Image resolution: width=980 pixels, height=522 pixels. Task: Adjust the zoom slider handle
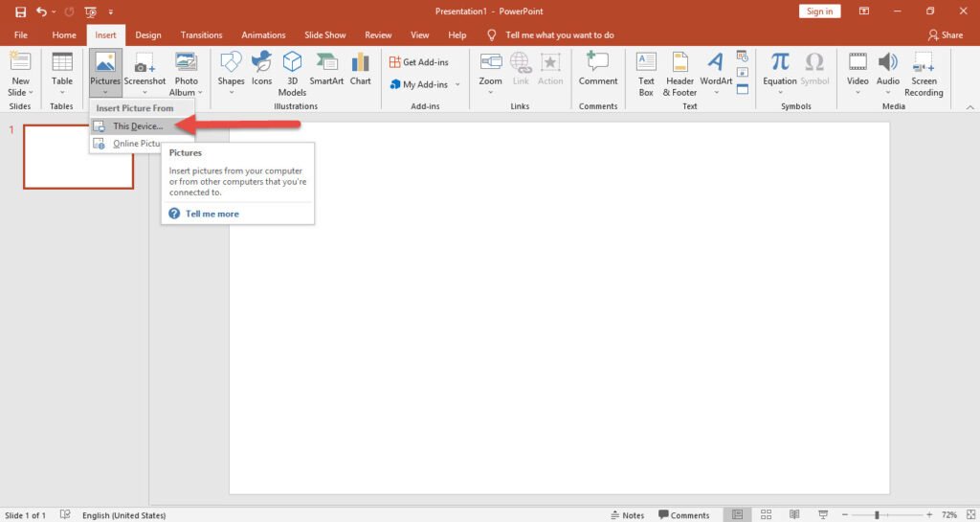click(x=877, y=514)
